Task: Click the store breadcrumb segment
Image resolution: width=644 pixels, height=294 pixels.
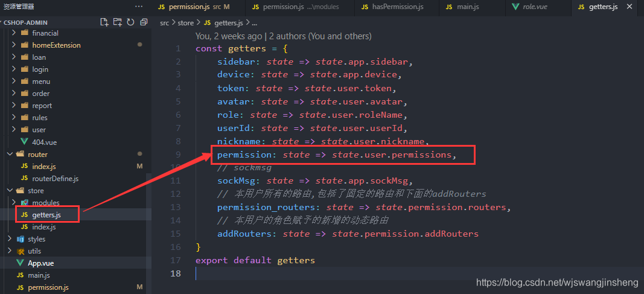Action: click(185, 23)
